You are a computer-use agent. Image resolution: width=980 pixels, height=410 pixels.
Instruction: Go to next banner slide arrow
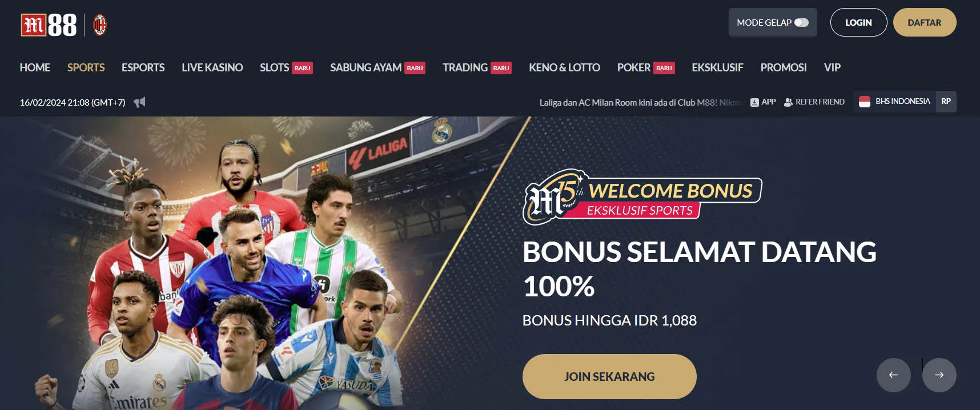pyautogui.click(x=939, y=375)
